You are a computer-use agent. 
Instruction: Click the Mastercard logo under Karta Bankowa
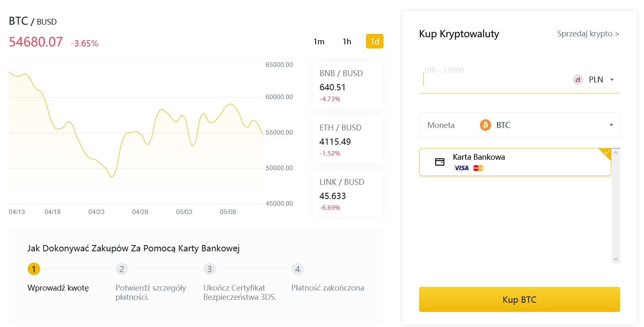[477, 168]
